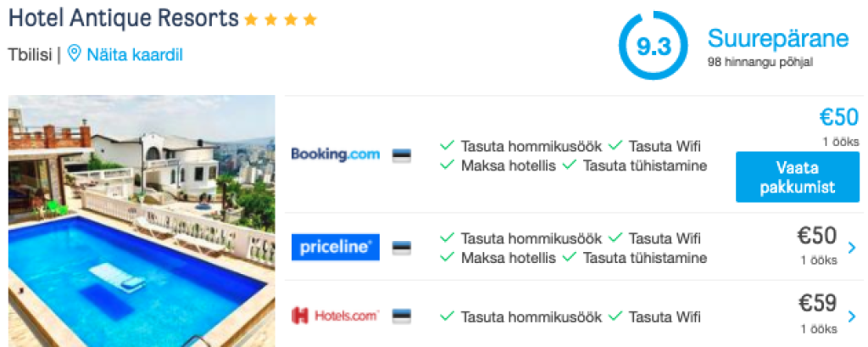Viewport: 868px width, 347px height.
Task: Click the hotel's four-star rating icons
Action: (x=281, y=19)
